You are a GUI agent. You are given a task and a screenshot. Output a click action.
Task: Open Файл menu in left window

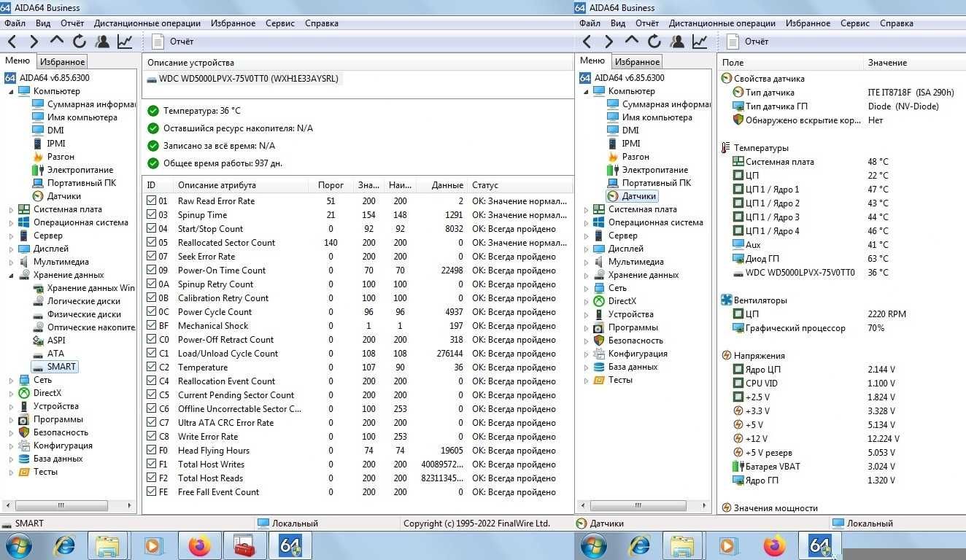(x=15, y=23)
